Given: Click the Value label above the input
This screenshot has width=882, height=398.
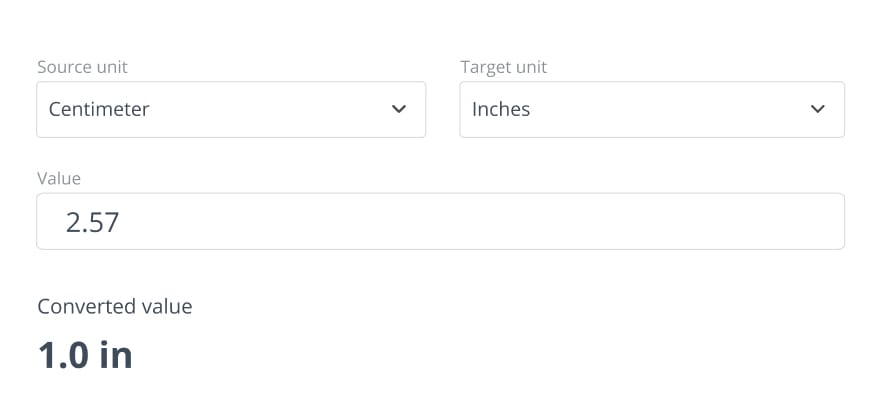Looking at the screenshot, I should point(59,179).
